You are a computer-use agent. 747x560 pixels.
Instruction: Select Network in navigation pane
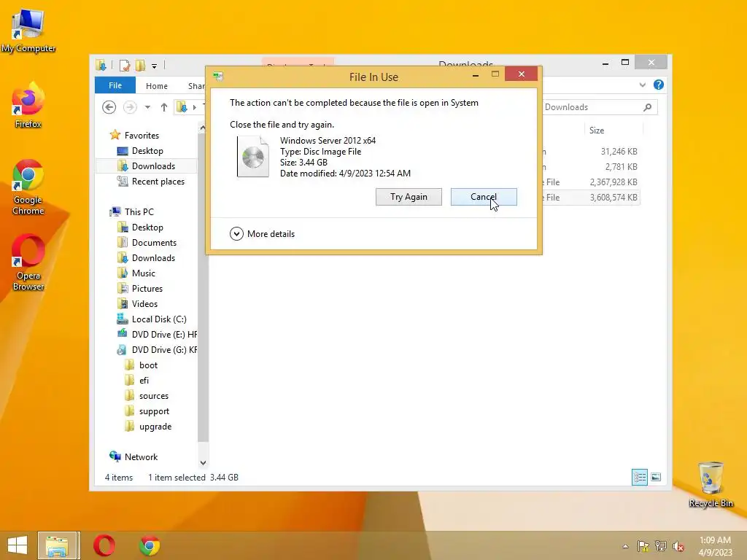pyautogui.click(x=134, y=456)
